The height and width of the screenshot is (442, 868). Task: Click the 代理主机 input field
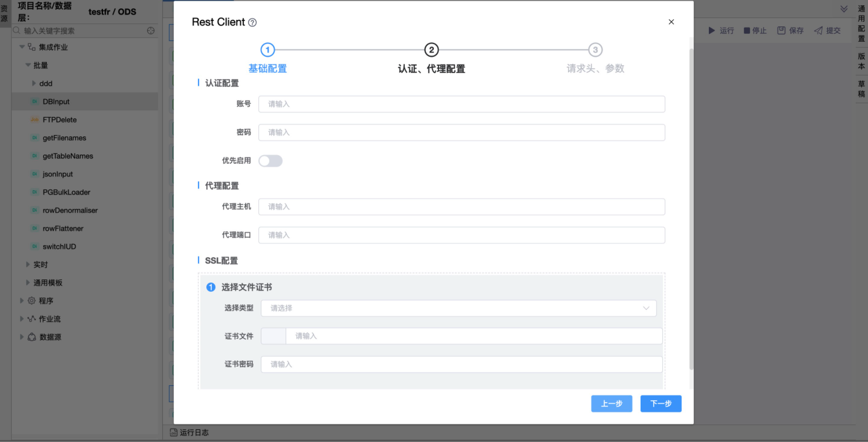461,207
